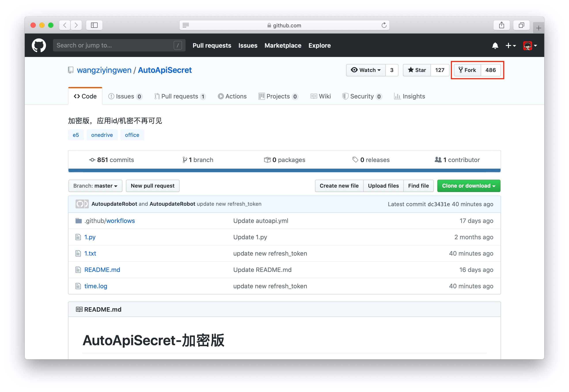Show all tabs overview icon
Screen dimensions: 569x392
521,25
